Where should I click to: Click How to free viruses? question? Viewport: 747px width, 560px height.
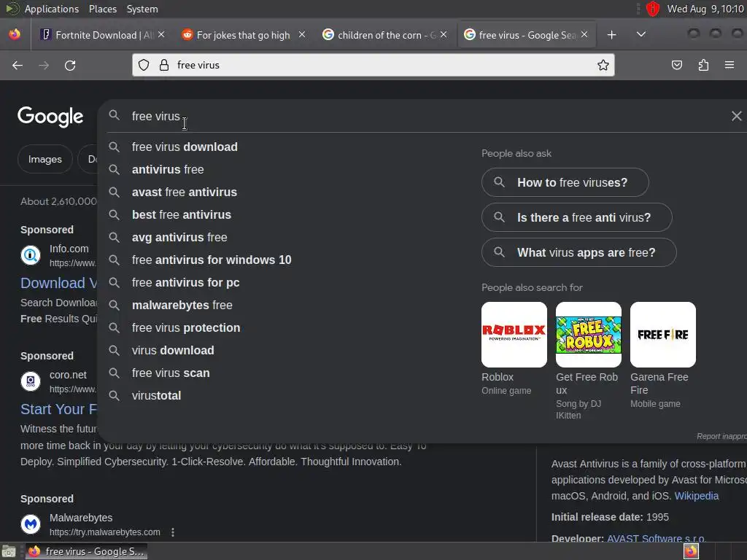(x=565, y=182)
